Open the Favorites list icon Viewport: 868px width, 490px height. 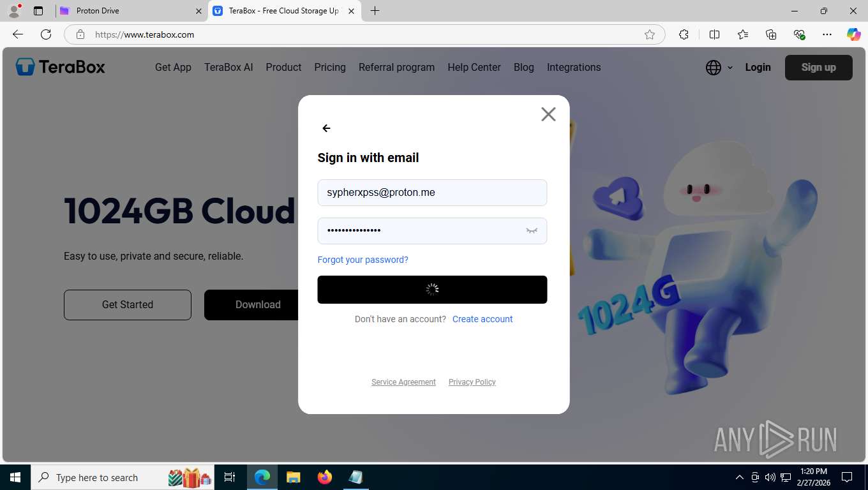click(x=743, y=34)
